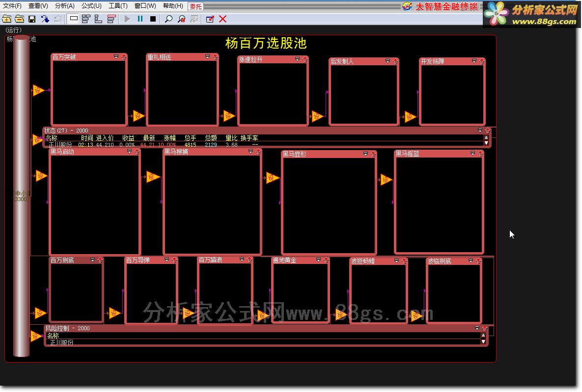
Task: Open dropdown on 黑马显形 box
Action: (365, 154)
